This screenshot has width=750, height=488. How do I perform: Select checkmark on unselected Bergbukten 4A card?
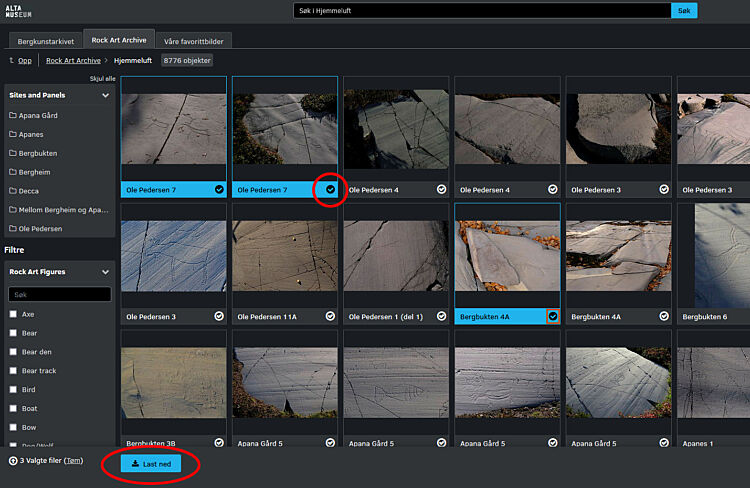coord(664,316)
